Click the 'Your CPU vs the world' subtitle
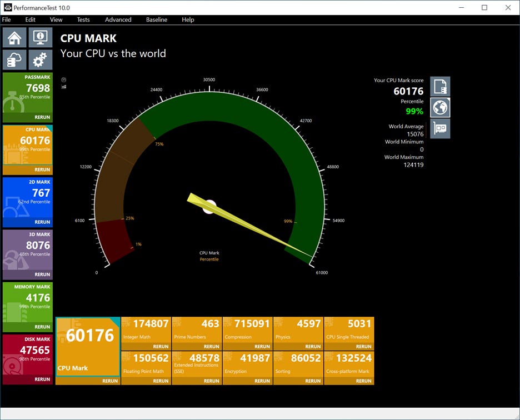This screenshot has height=420, width=520. [x=113, y=53]
